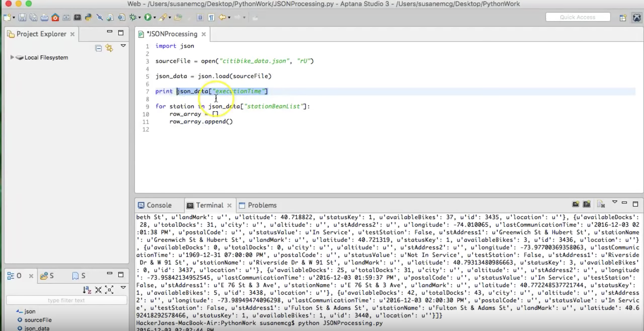Screen dimensions: 644x331
Task: Open the Project Explorer view menu triangle
Action: pyautogui.click(x=123, y=46)
